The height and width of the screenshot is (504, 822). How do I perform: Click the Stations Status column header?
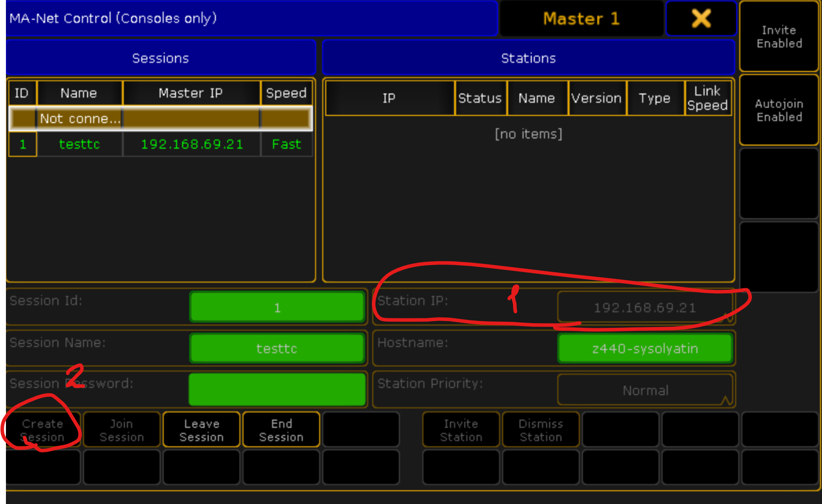pyautogui.click(x=481, y=98)
